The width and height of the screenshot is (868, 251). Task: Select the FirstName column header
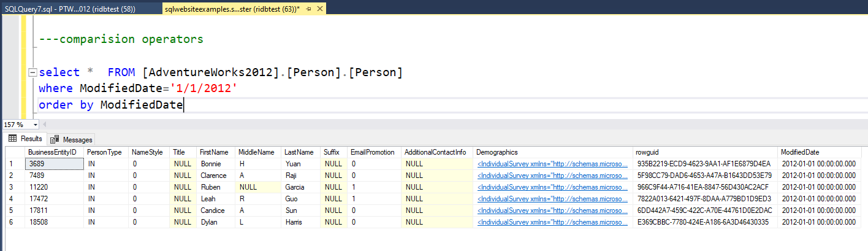point(216,152)
